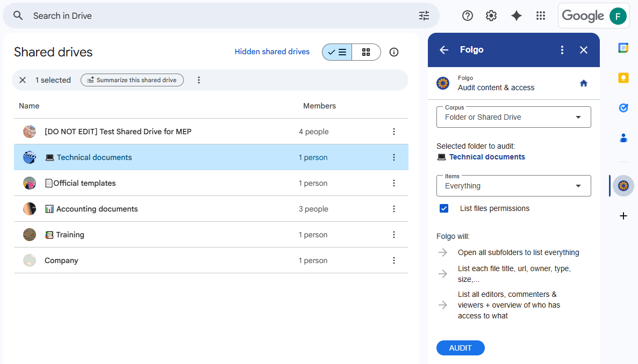Viewport: 638px width, 364px height.
Task: Close the Folgo side panel
Action: click(584, 49)
